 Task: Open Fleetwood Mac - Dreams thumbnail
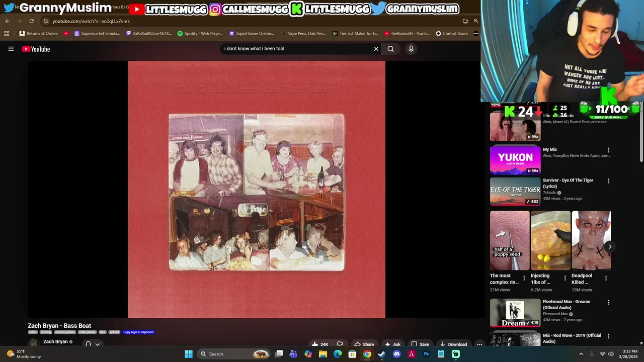515,313
